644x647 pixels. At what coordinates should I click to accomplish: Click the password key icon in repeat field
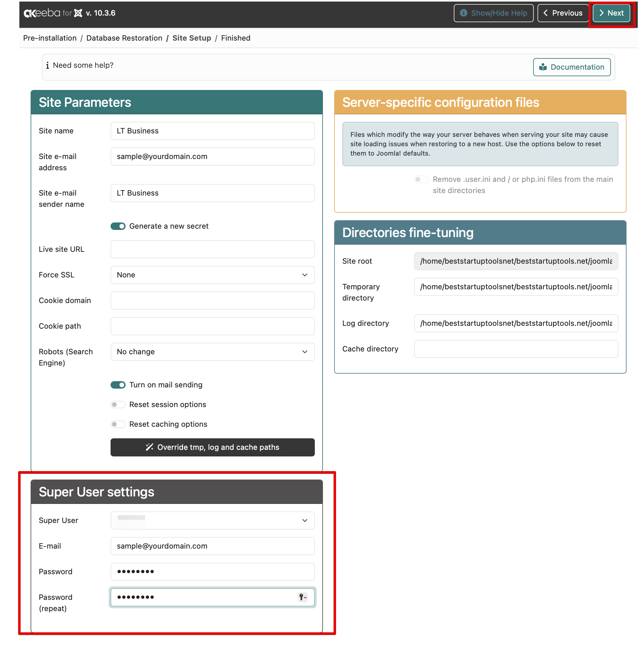(x=303, y=597)
